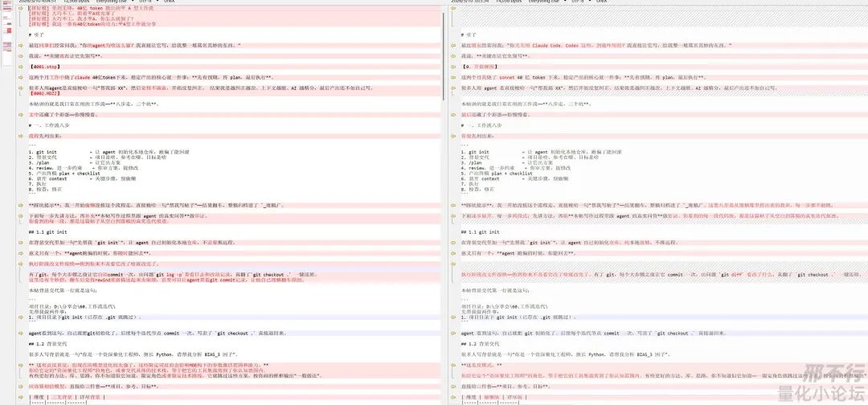Viewport: 868px width, 405px height.
Task: Click left gutter arrow on '这两个月工作中烧了claude' line
Action: point(20,77)
